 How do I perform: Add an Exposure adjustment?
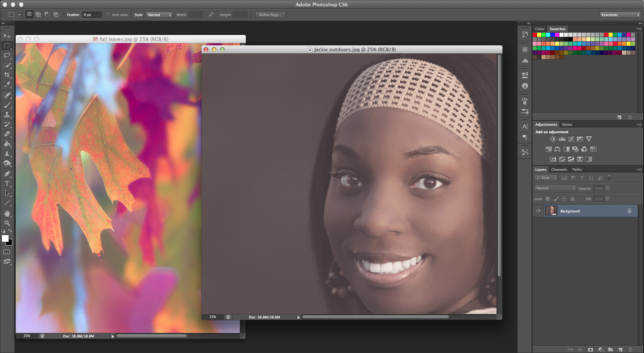coord(580,139)
